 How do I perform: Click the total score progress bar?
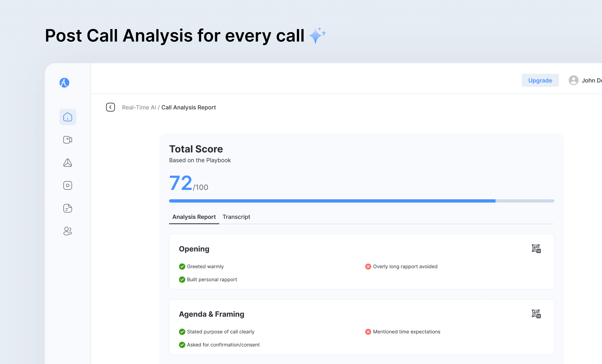[x=361, y=201]
